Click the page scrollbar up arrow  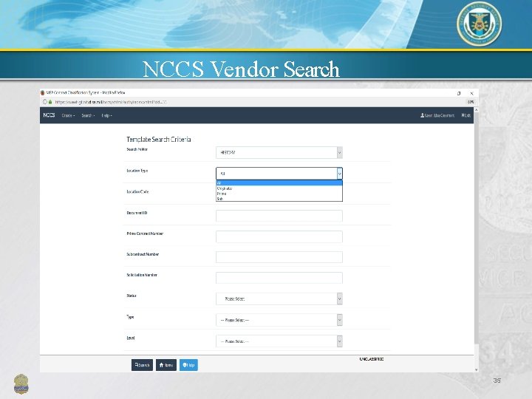(476, 110)
